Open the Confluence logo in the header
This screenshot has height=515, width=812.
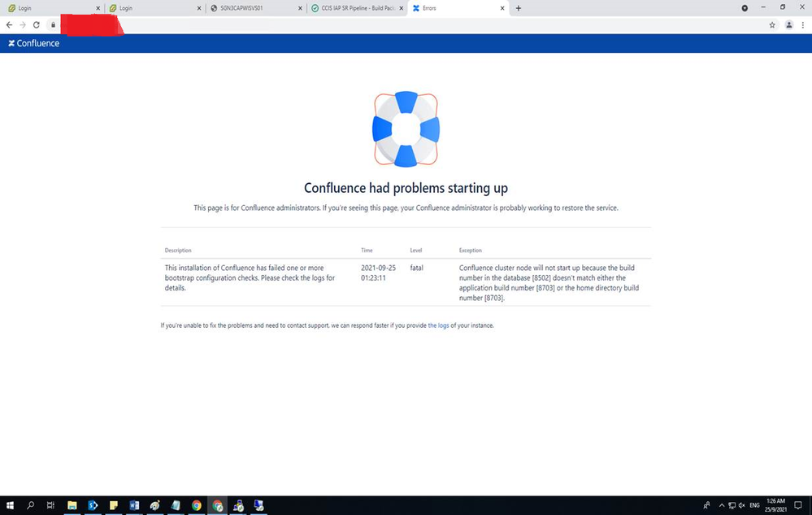click(x=33, y=43)
